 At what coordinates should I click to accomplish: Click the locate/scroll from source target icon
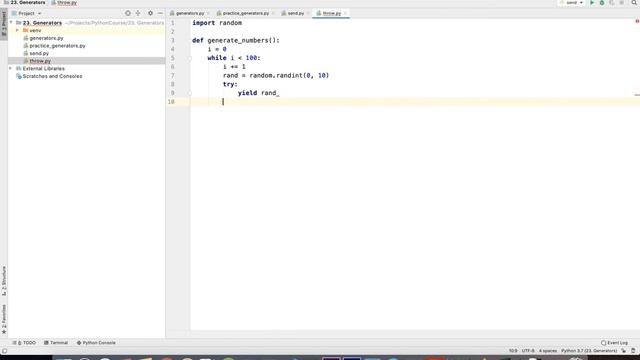click(128, 13)
